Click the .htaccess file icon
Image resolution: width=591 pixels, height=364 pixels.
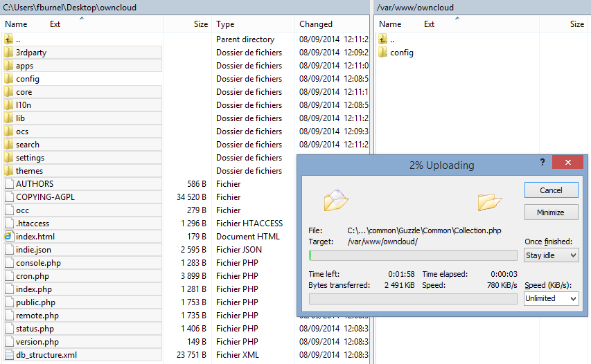point(9,224)
